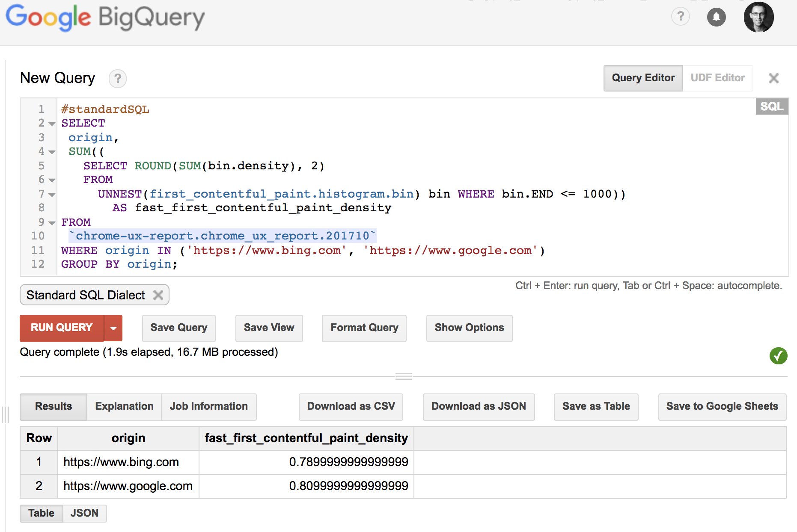The image size is (797, 532).
Task: Click the #standardSQL comment on line 1
Action: 105,109
